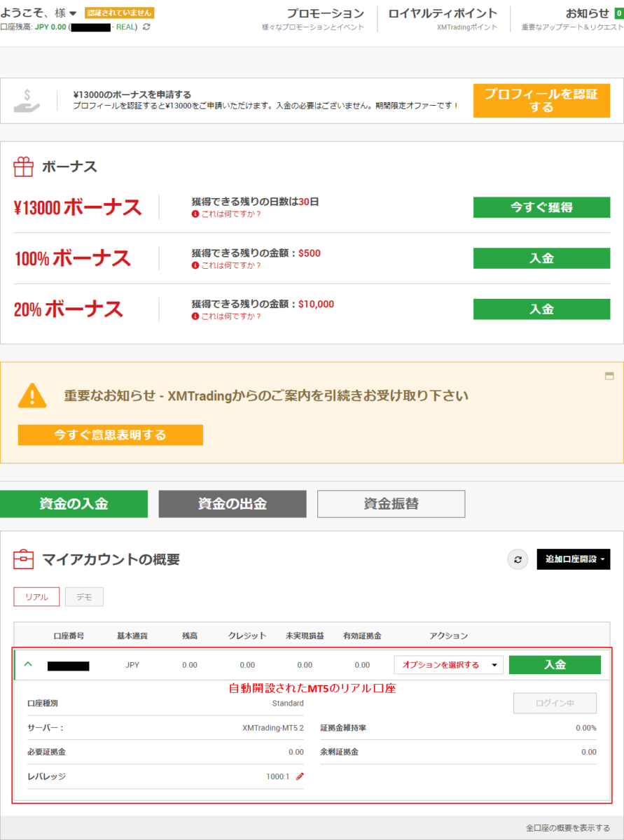The width and height of the screenshot is (624, 840).
Task: Refresh the account overview with round icon
Action: [x=518, y=559]
